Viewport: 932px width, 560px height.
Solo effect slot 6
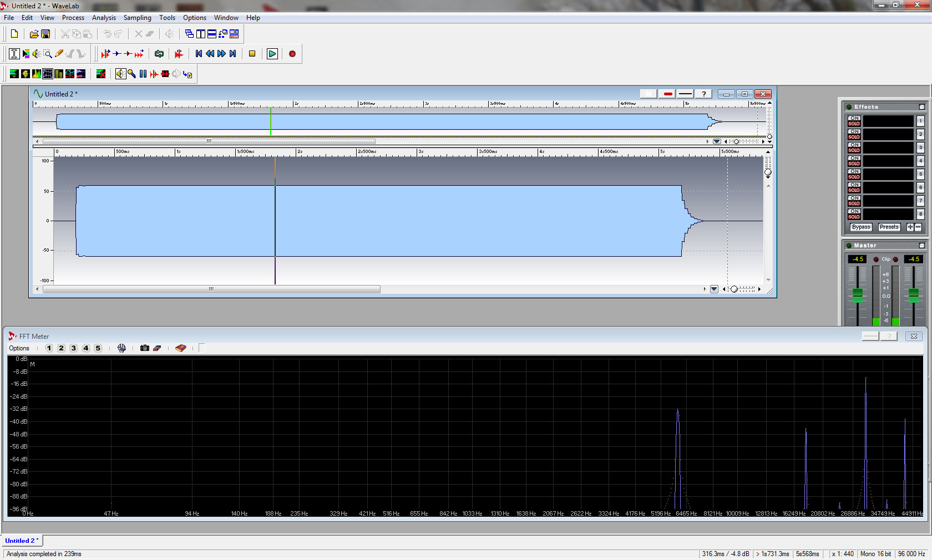[854, 190]
